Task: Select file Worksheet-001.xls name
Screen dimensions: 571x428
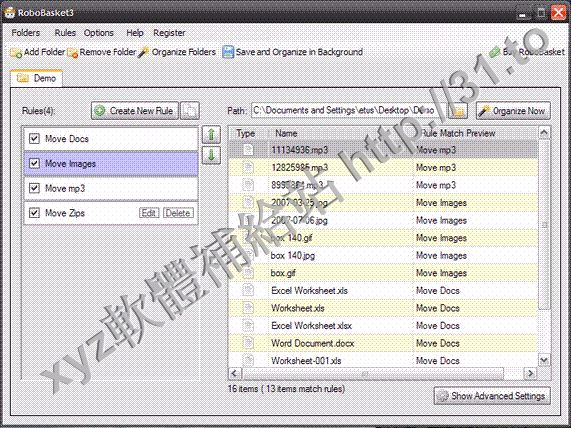Action: coord(306,361)
